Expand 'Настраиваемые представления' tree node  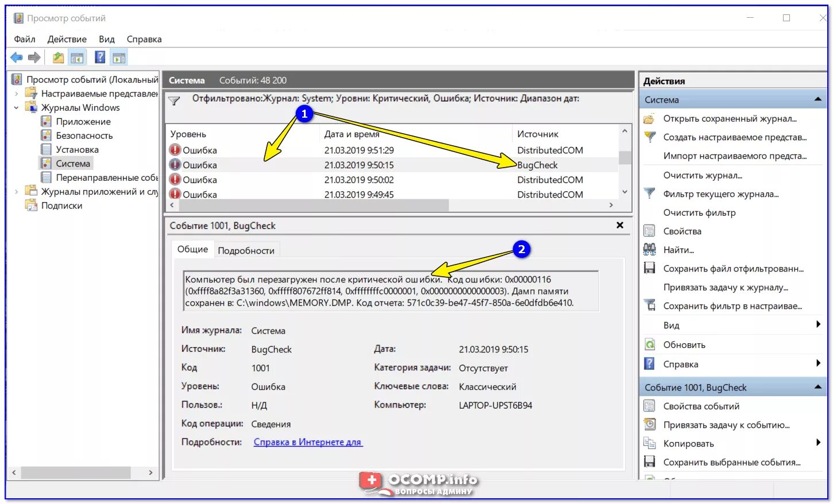[16, 94]
